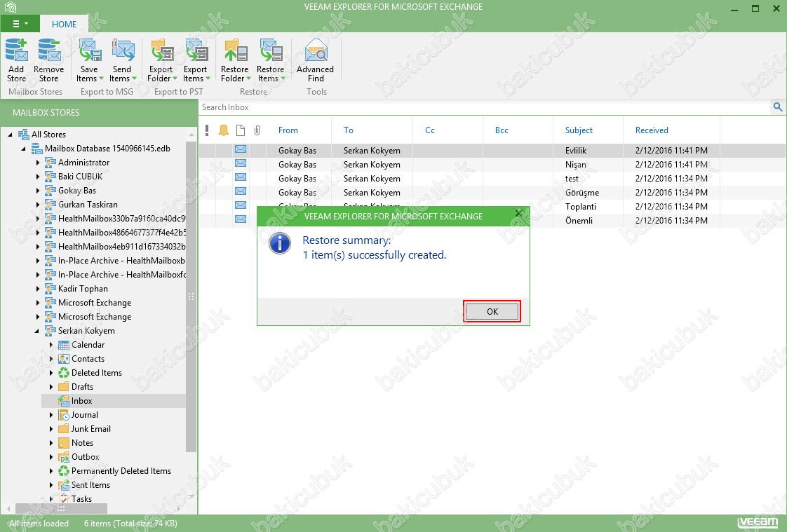
Task: Close the restore summary dialog
Action: pyautogui.click(x=518, y=213)
